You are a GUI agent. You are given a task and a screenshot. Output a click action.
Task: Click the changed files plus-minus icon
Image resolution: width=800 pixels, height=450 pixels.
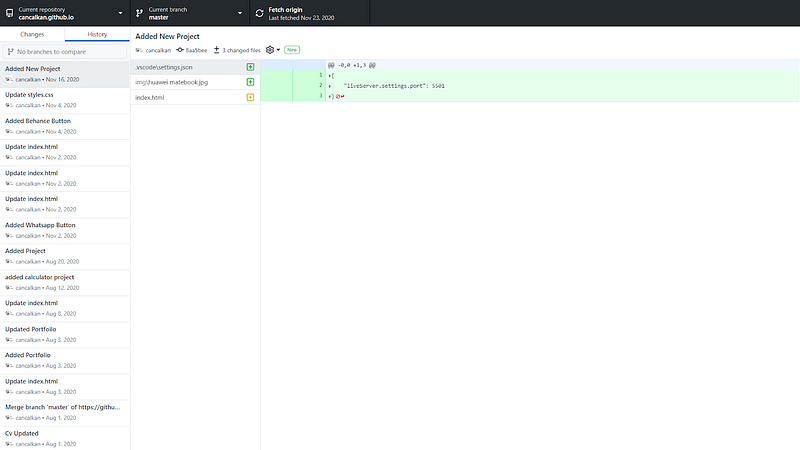pyautogui.click(x=216, y=50)
